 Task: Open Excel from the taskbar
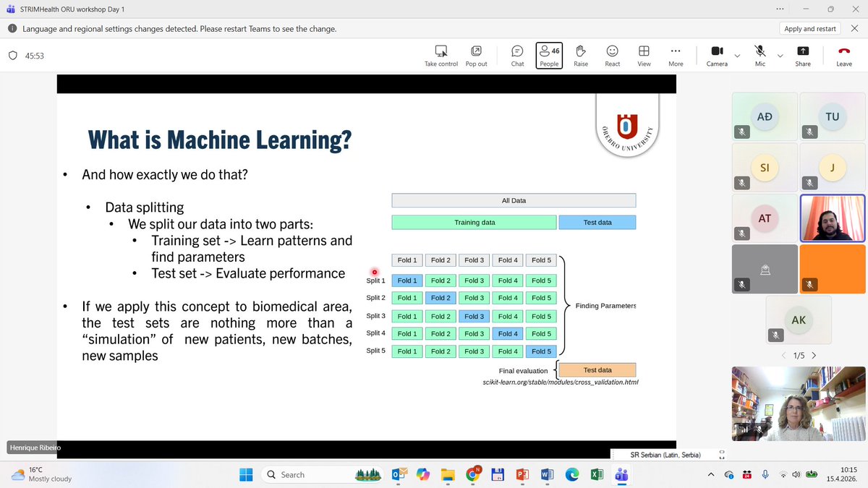click(x=597, y=474)
